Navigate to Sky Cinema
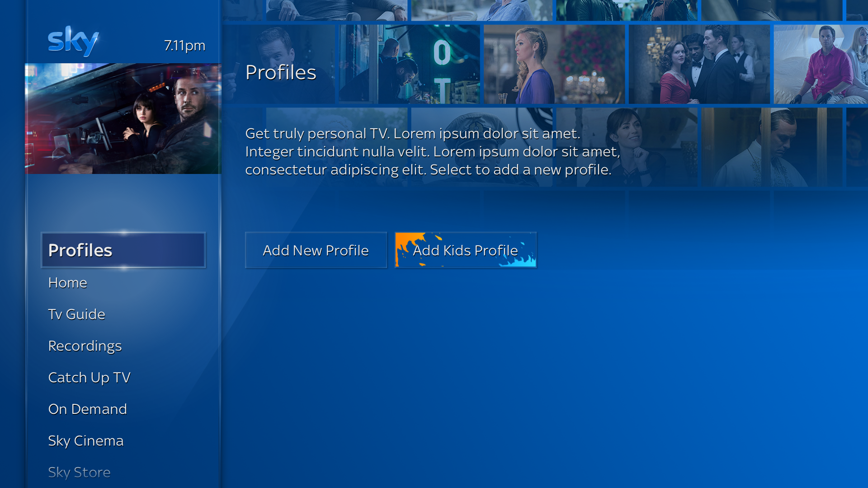This screenshot has height=488, width=868. click(x=85, y=441)
